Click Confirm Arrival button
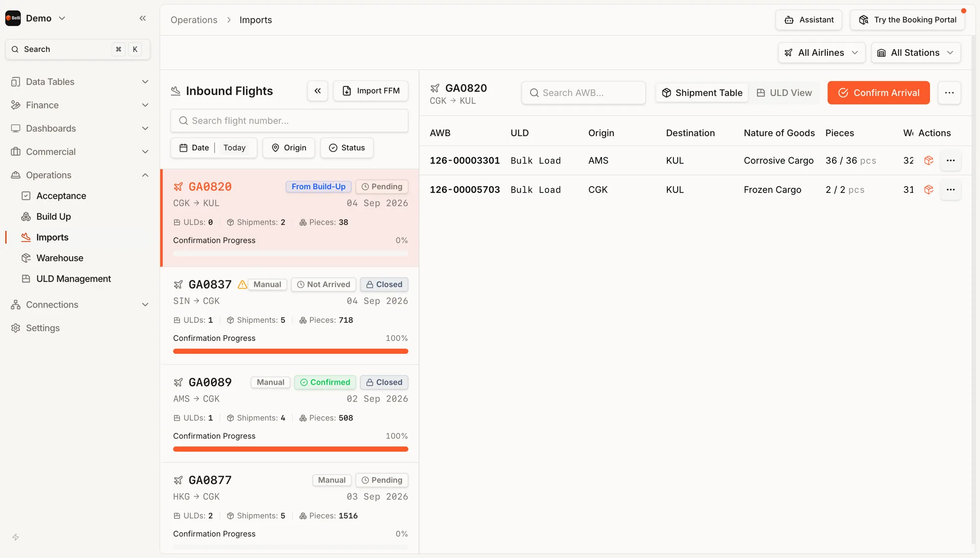Screen dimensions: 980x558 pos(879,93)
